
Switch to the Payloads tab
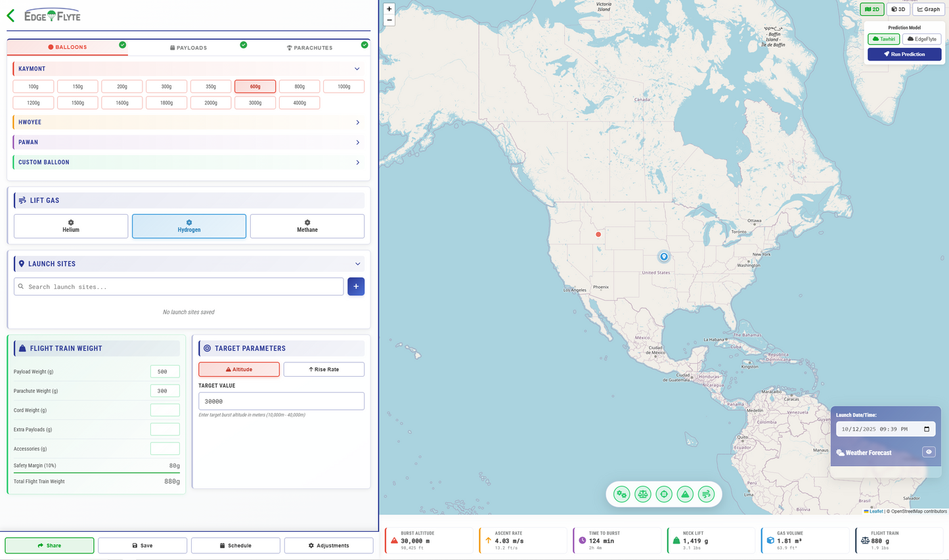(188, 48)
